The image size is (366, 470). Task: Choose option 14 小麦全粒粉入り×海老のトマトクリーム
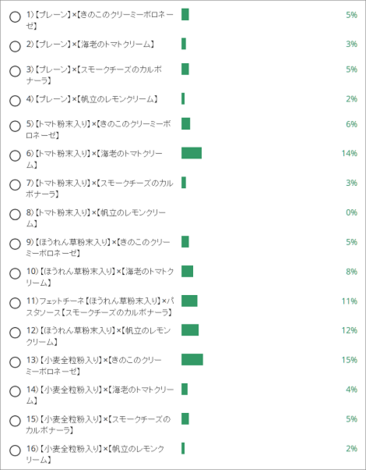pos(15,391)
